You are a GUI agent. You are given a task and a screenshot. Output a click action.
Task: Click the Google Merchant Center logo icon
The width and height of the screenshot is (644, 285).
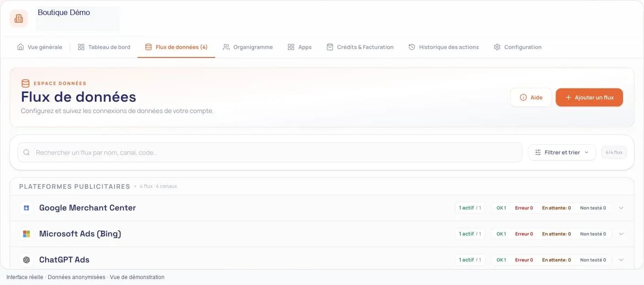coord(26,208)
